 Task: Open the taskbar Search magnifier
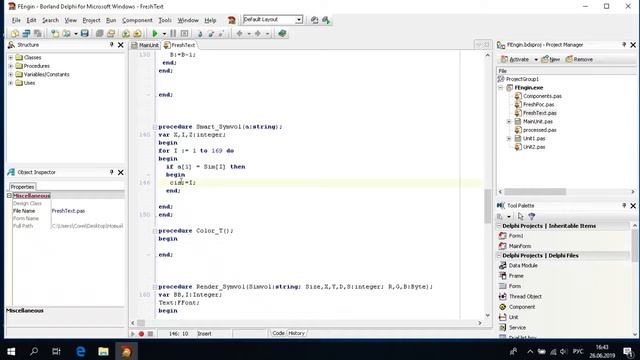point(34,351)
